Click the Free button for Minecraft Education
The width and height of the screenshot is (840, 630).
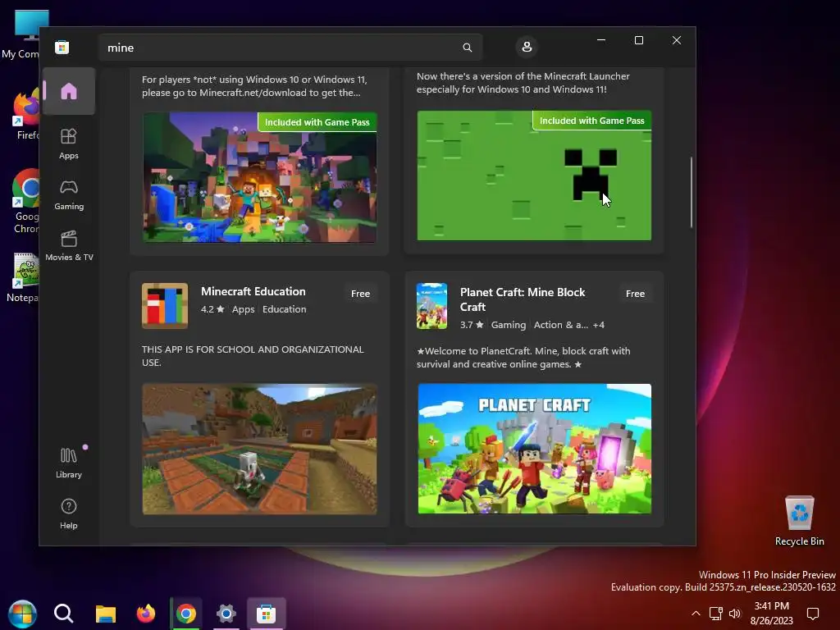[x=360, y=294]
